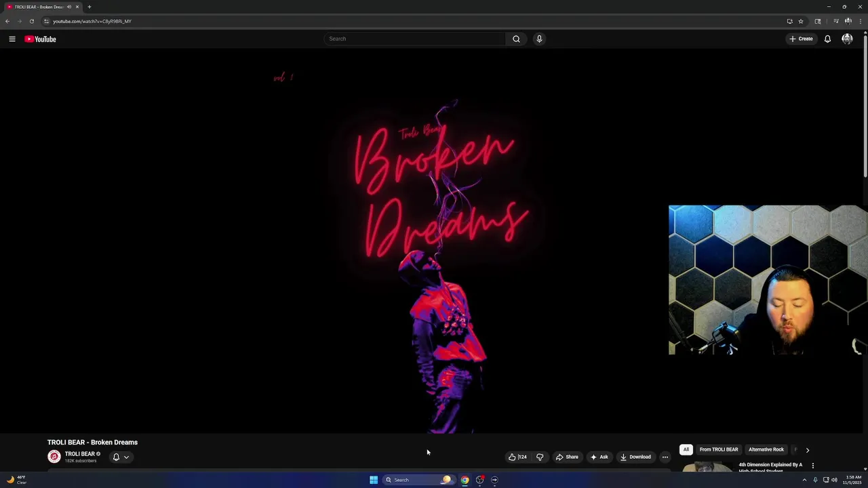Image resolution: width=868 pixels, height=488 pixels.
Task: Dislike the video with thumbs-down button
Action: point(540,457)
